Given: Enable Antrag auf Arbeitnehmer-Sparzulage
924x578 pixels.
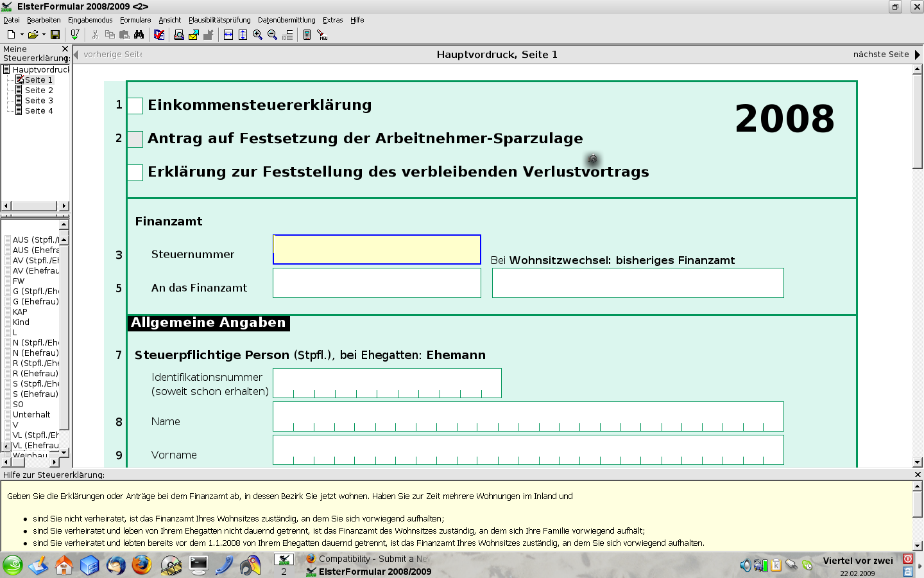Looking at the screenshot, I should tap(135, 139).
